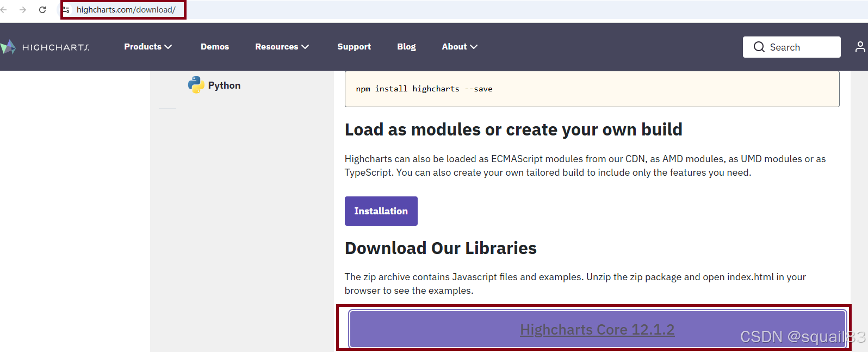Open the Demos page
The height and width of the screenshot is (352, 868).
pyautogui.click(x=215, y=47)
